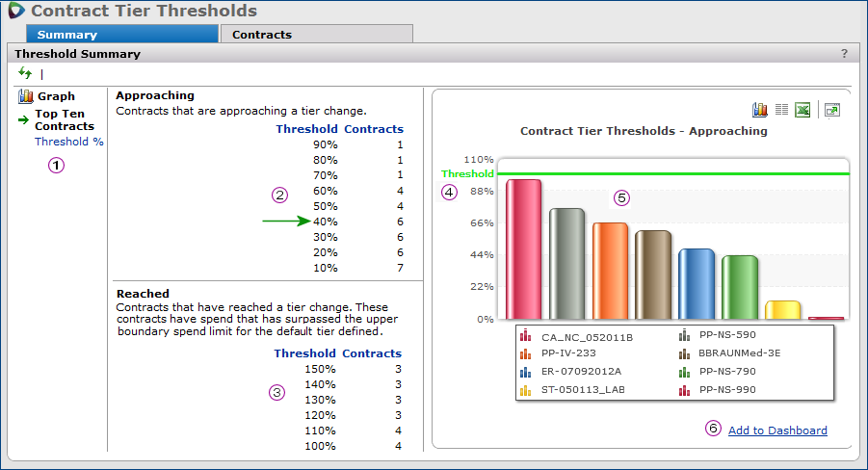Select Top Ten Contracts in sidebar
868x470 pixels.
(x=65, y=119)
